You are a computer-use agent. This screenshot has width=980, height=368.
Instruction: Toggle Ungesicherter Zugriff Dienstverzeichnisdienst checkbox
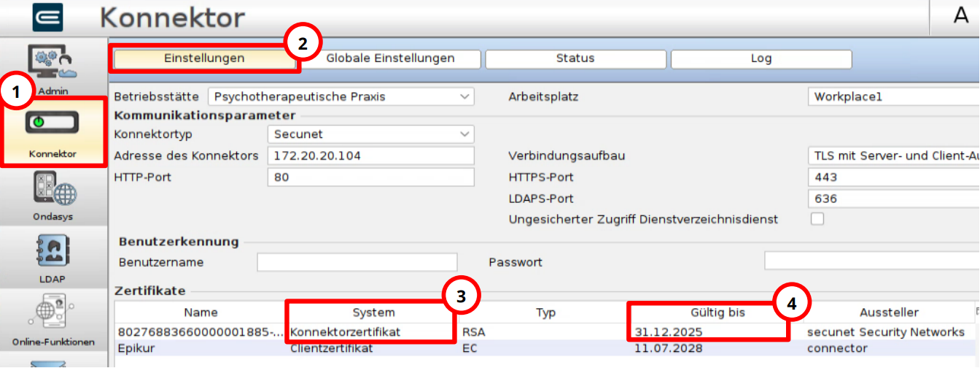[817, 219]
